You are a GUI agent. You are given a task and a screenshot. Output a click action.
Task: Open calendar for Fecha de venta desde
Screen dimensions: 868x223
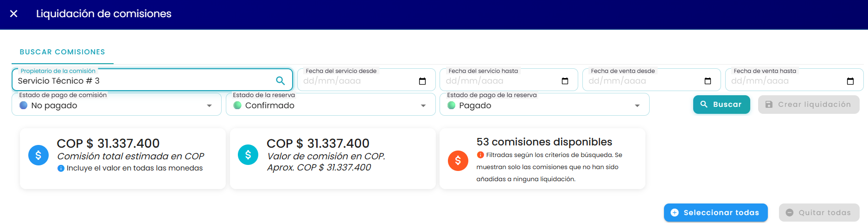(708, 81)
